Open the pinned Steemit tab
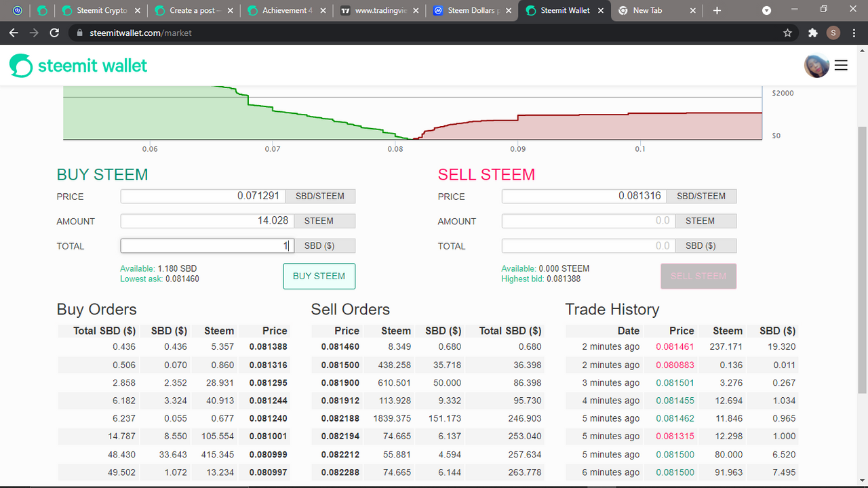 coord(42,11)
